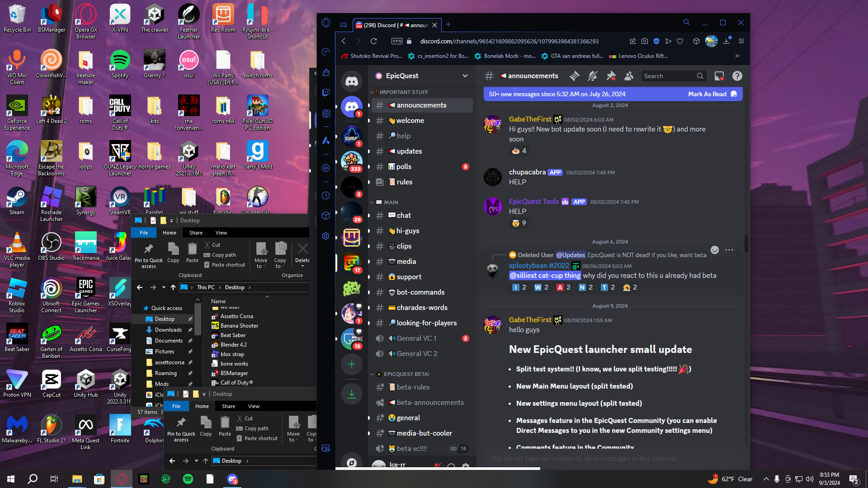The width and height of the screenshot is (868, 488).
Task: Open Discord direct messages home icon
Action: click(x=352, y=81)
